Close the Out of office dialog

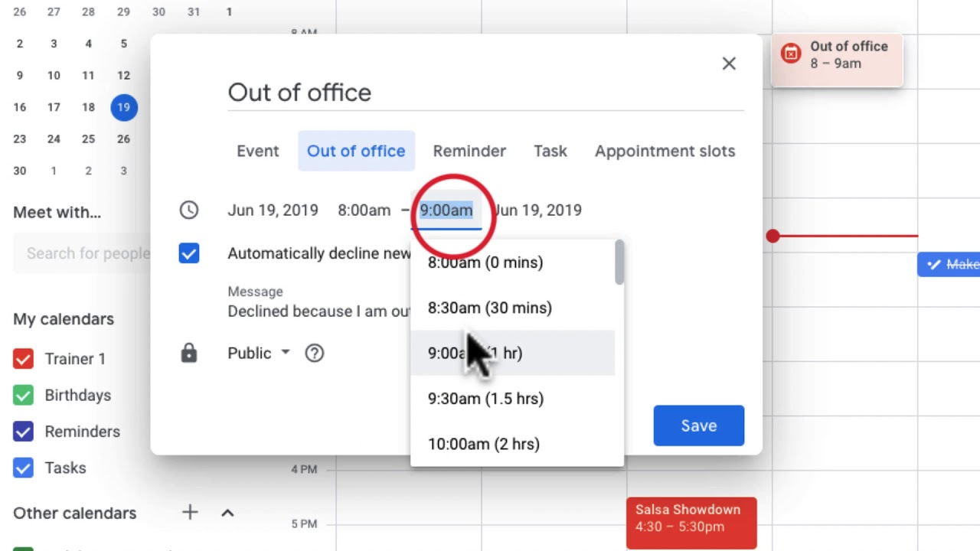click(728, 64)
